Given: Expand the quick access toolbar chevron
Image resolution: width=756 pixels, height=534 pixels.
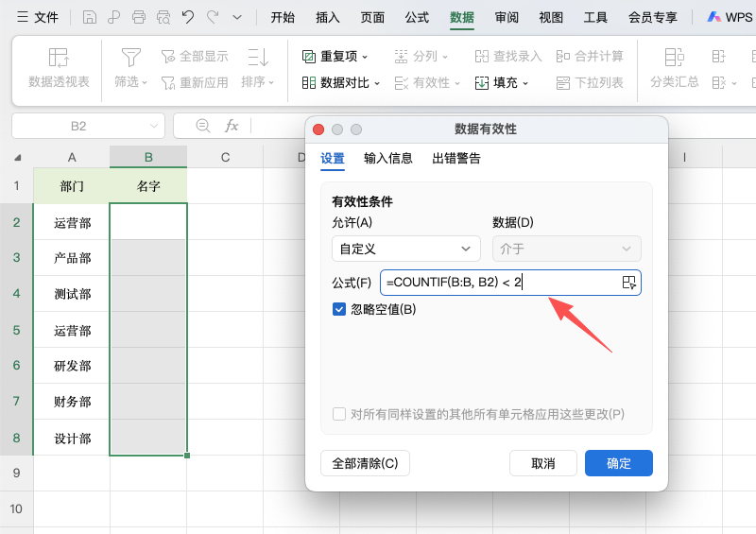Looking at the screenshot, I should point(237,17).
